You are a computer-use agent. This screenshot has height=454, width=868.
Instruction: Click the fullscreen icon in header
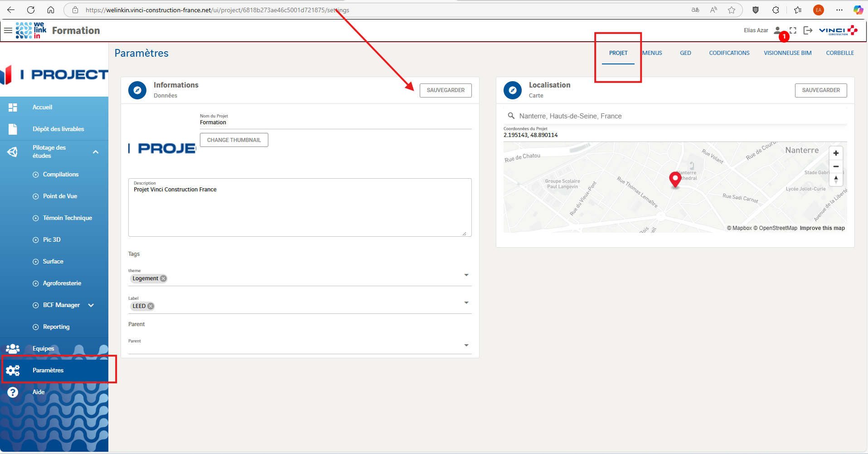793,30
